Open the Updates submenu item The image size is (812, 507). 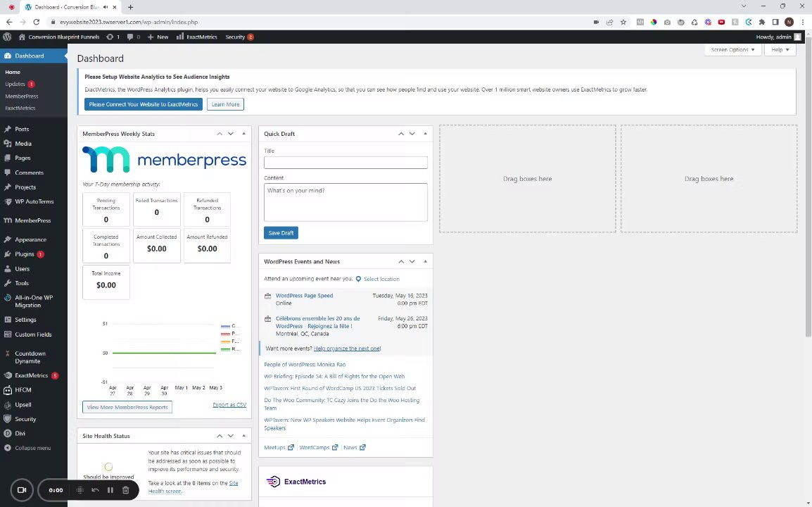[20, 84]
